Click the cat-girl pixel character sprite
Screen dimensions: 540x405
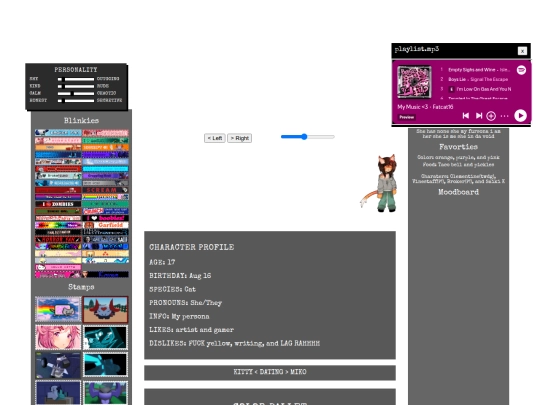tap(379, 183)
